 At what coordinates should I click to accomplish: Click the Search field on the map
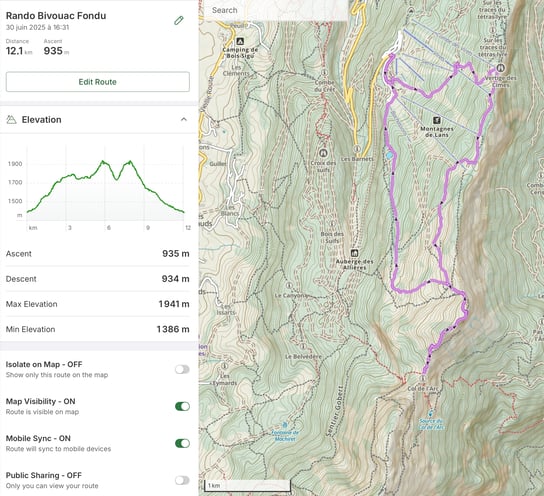point(276,10)
